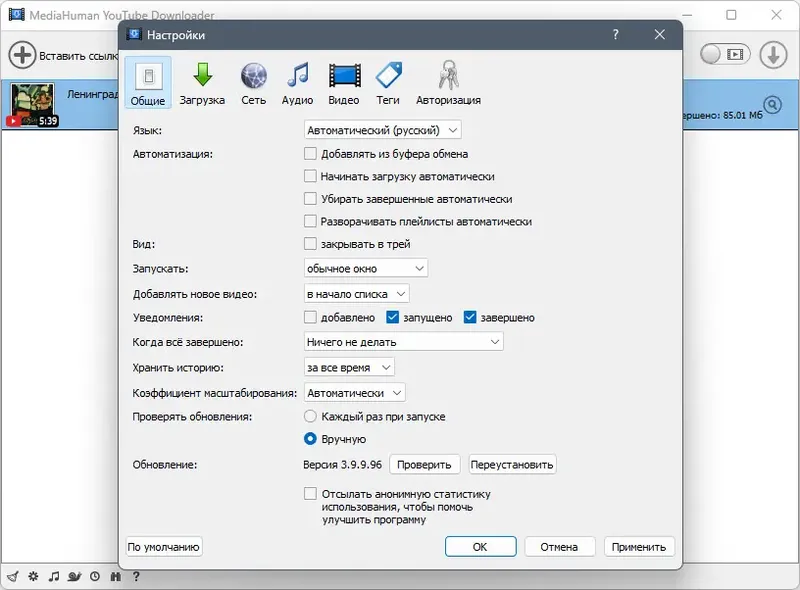
Task: Open the Хранить историю dropdown
Action: click(349, 366)
